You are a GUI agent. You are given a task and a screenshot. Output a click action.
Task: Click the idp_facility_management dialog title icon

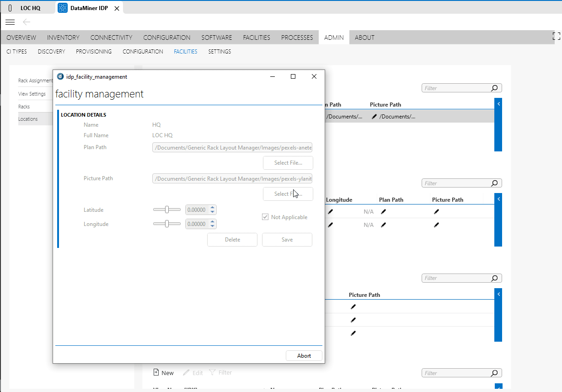60,76
